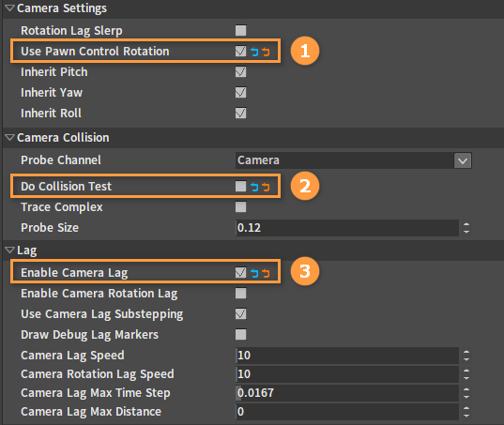Screen dimensions: 504x425
Task: Collapse the Camera Collision section
Action: (10, 138)
